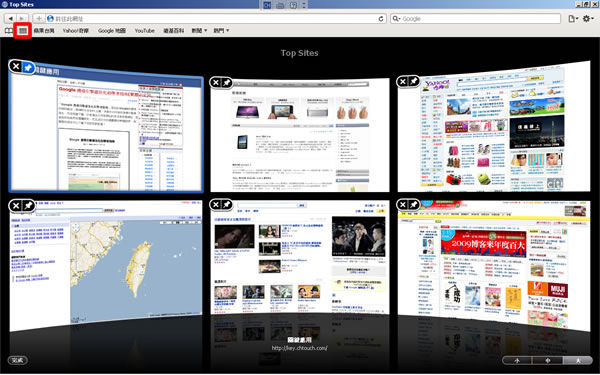Remove the Yahoo thumbnail with its X

403,82
